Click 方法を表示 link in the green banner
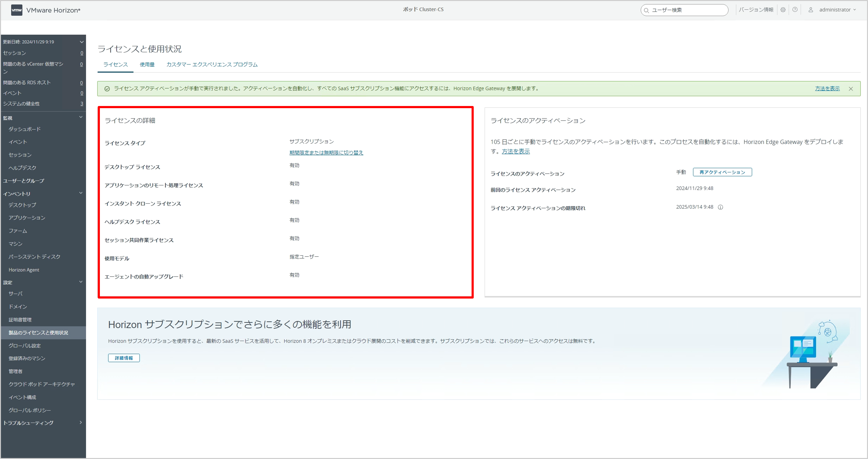Image resolution: width=868 pixels, height=459 pixels. point(828,89)
